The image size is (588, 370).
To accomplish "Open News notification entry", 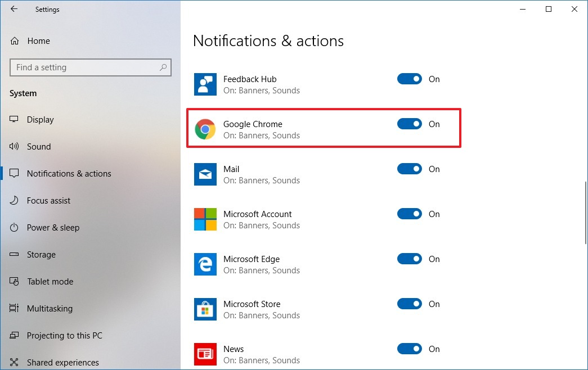I will [262, 354].
